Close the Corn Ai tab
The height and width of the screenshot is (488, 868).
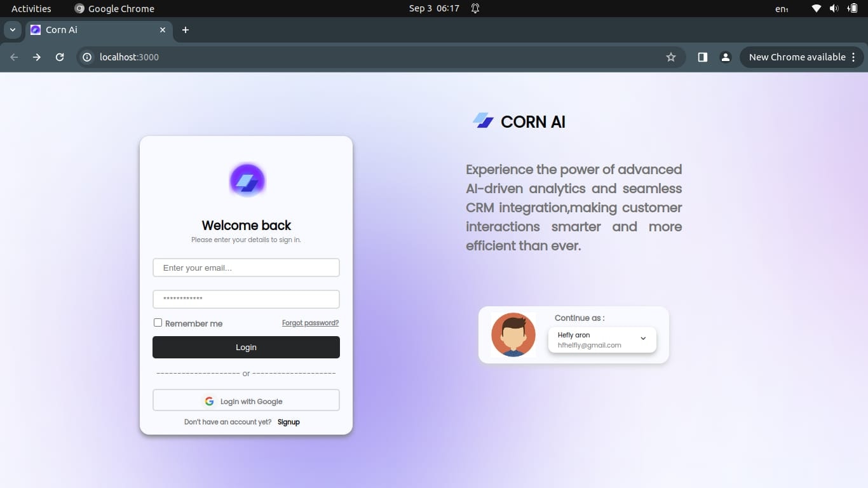pos(163,30)
